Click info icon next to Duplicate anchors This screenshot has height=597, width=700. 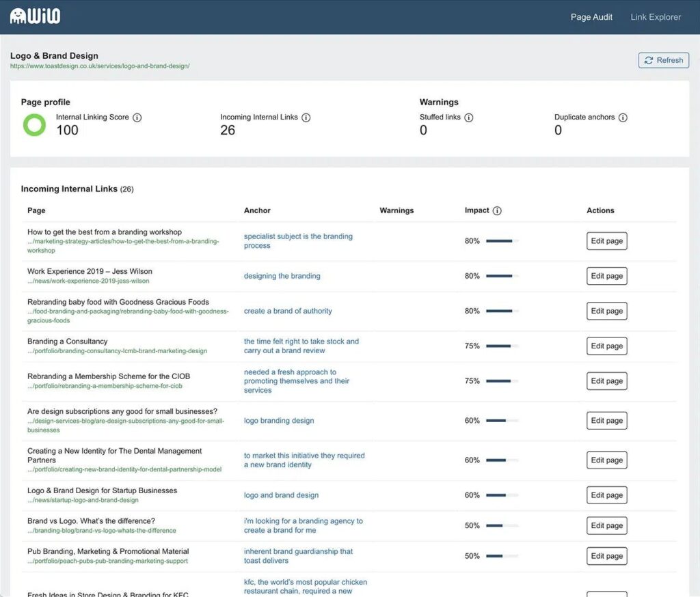623,117
